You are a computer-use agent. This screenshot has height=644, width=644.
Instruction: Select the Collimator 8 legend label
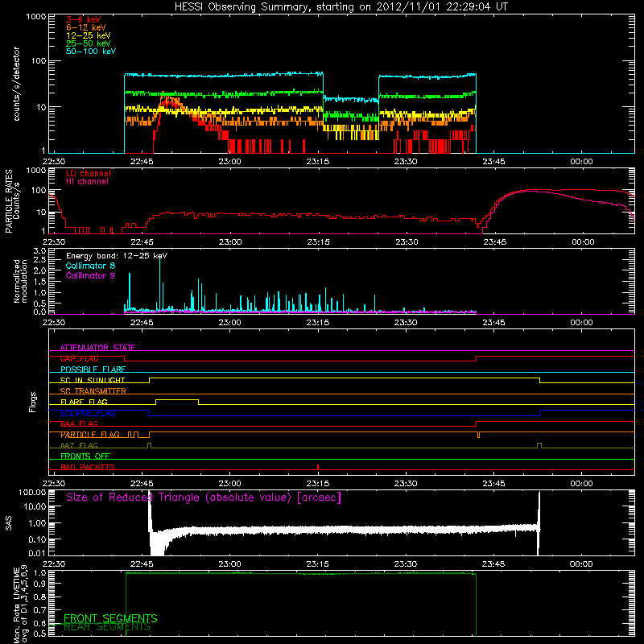tap(90, 266)
